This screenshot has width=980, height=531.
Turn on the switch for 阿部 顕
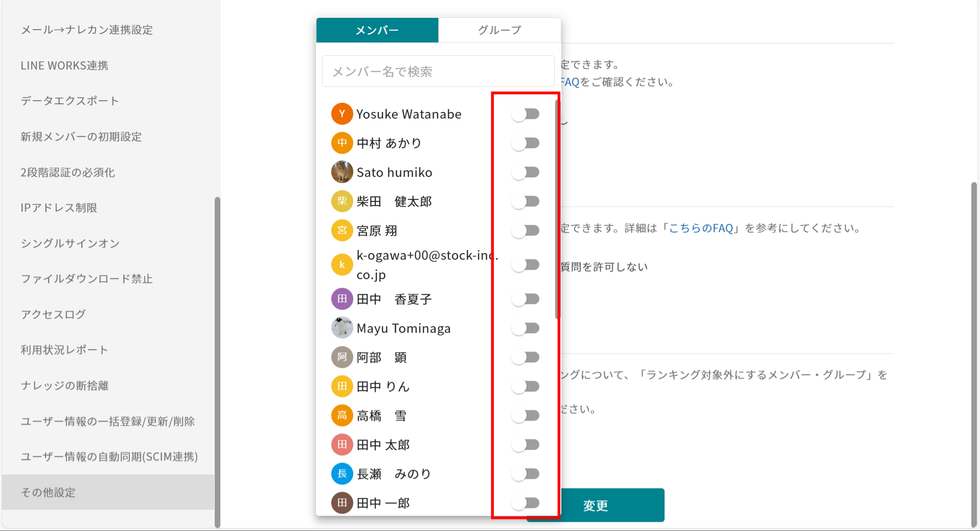point(526,357)
